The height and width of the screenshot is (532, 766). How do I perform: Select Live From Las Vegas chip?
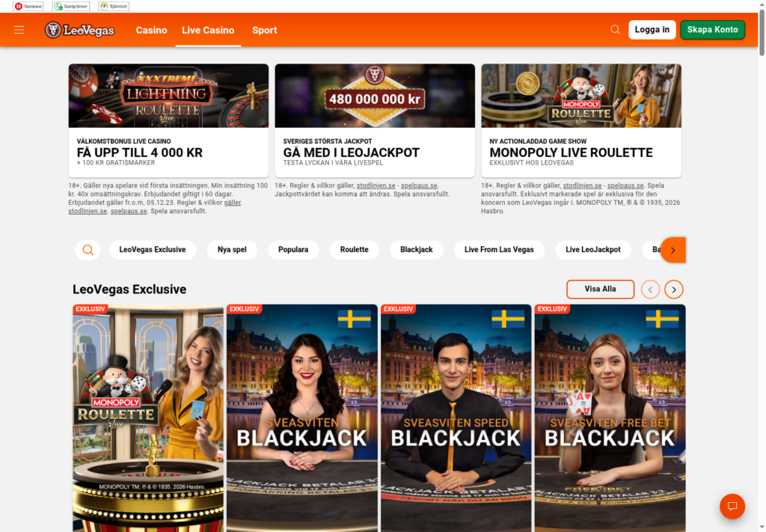point(499,250)
